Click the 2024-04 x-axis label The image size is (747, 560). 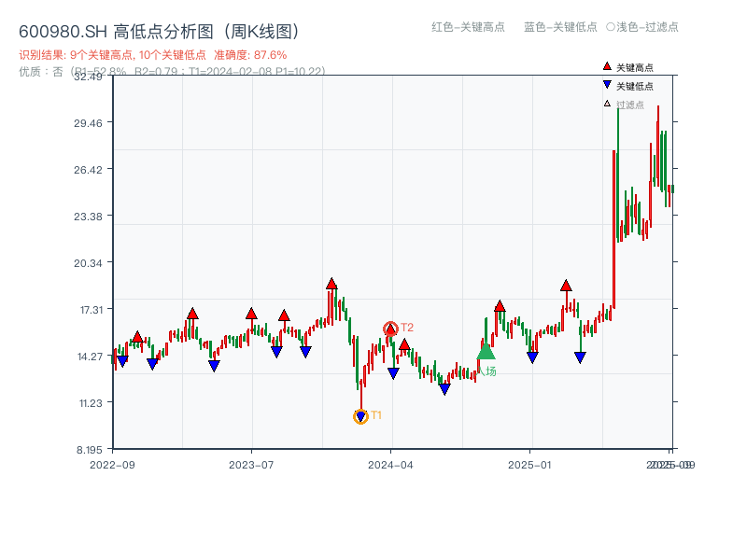[390, 465]
